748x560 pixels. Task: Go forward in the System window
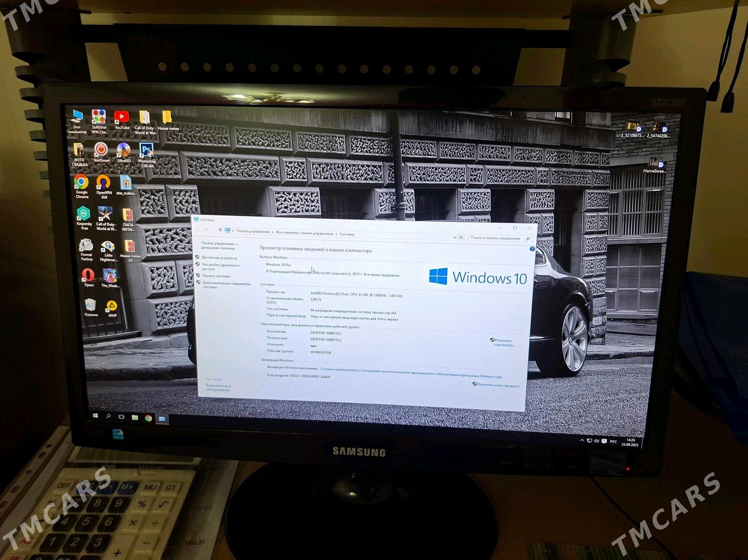click(206, 229)
